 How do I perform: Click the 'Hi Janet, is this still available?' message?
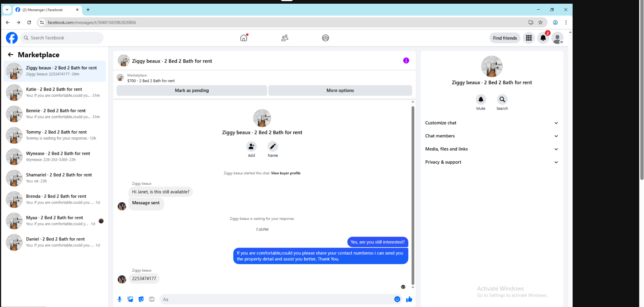coord(161,192)
